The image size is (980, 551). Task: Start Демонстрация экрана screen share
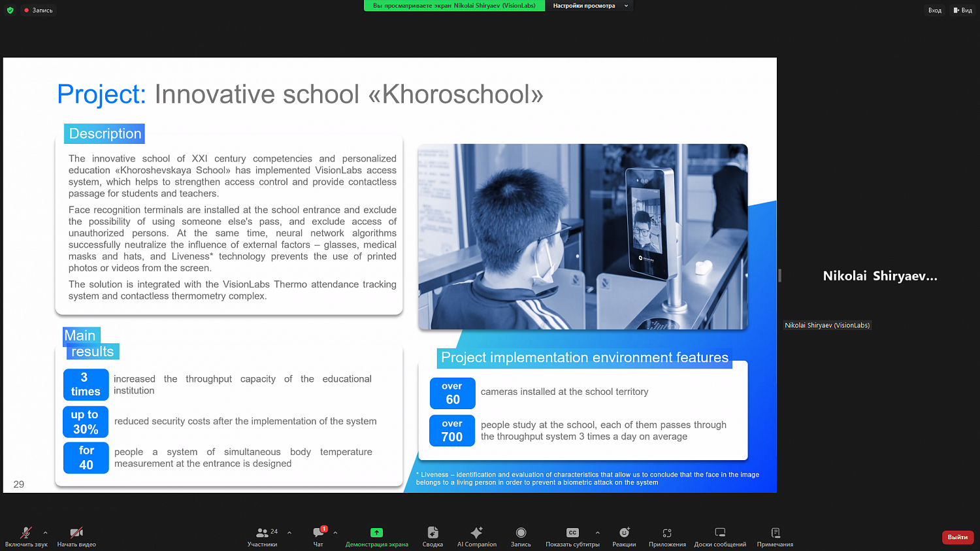377,537
